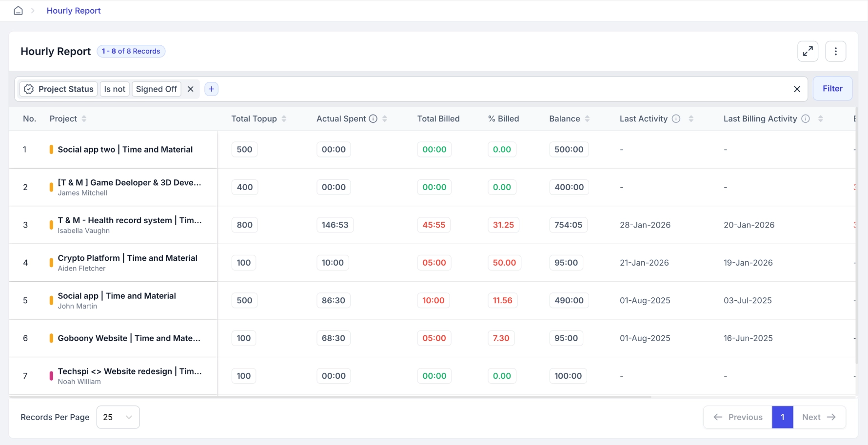Change the 'Is not' filter operator

point(114,89)
